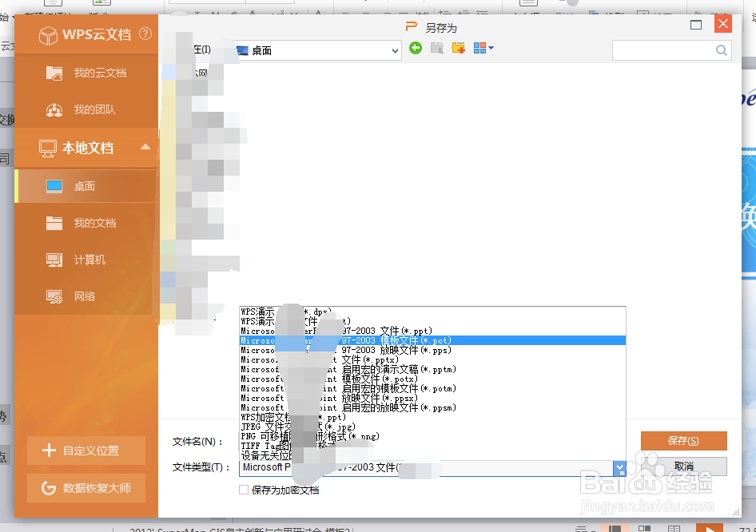Open 我的云文档 in sidebar
756x532 pixels.
point(86,73)
